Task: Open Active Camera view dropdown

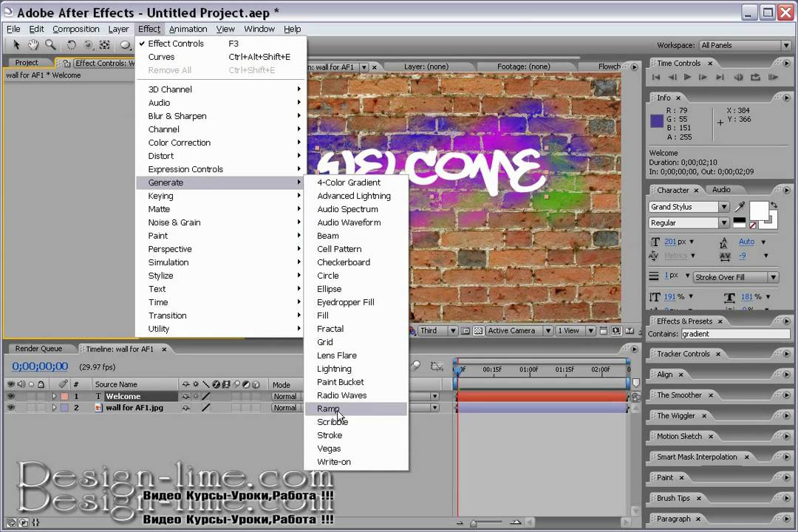Action: tap(519, 330)
